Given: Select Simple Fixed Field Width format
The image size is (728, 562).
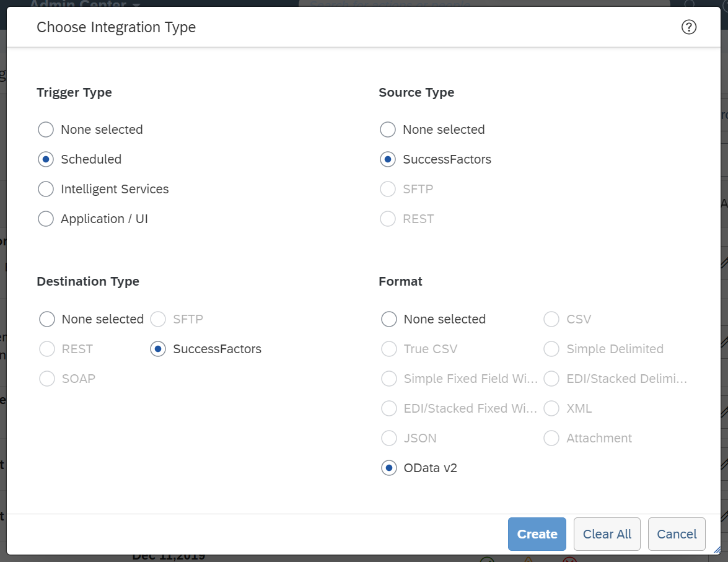Looking at the screenshot, I should (x=388, y=379).
